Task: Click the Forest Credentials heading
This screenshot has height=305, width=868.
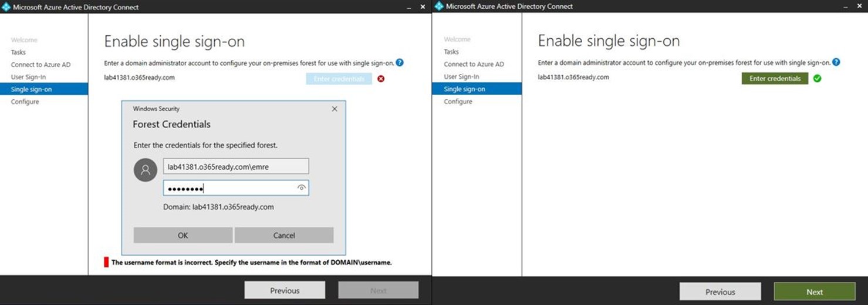Action: click(171, 125)
